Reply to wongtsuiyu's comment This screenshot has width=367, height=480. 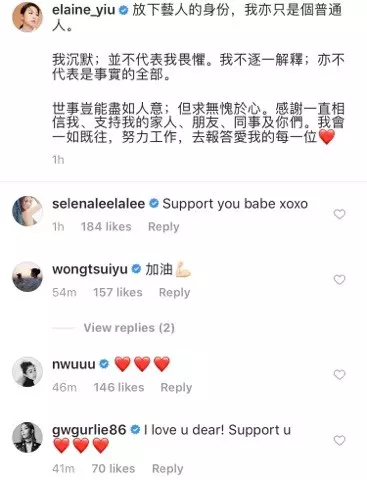[174, 292]
